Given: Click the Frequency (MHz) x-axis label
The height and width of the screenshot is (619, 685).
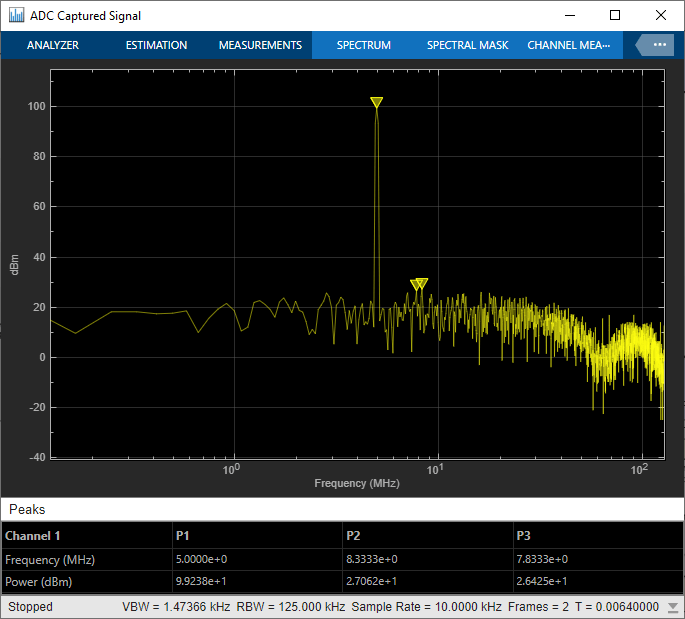Looking at the screenshot, I should [357, 483].
